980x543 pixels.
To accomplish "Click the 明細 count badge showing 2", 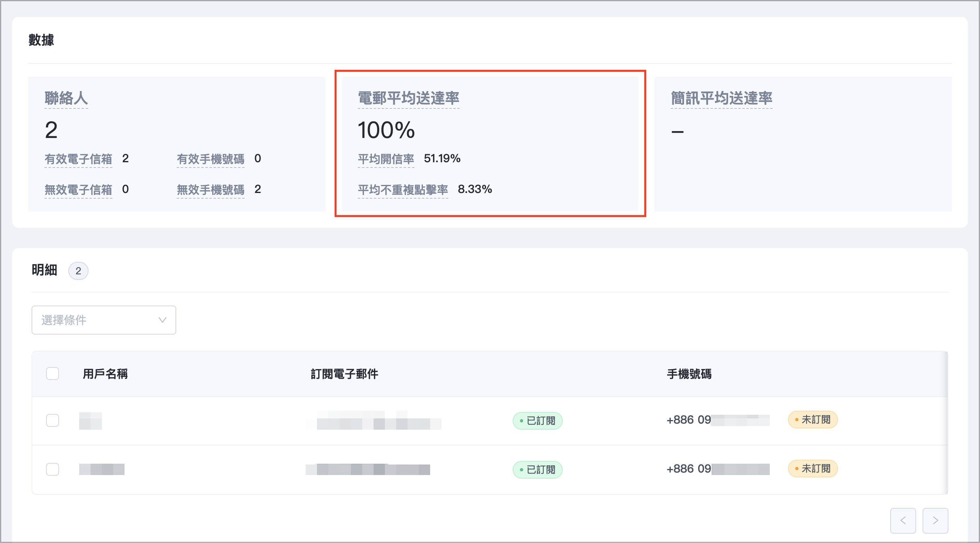I will point(78,271).
